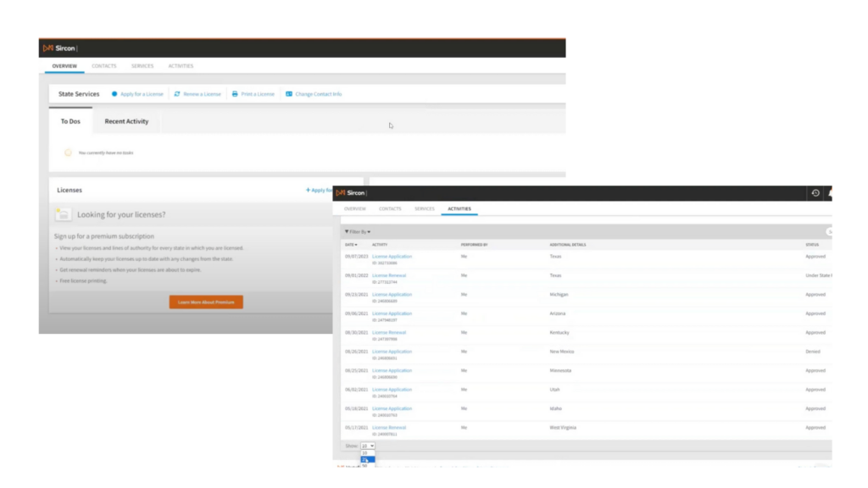Switch to Contacts tab in the Overview window
868x488 pixels.
[x=104, y=66]
